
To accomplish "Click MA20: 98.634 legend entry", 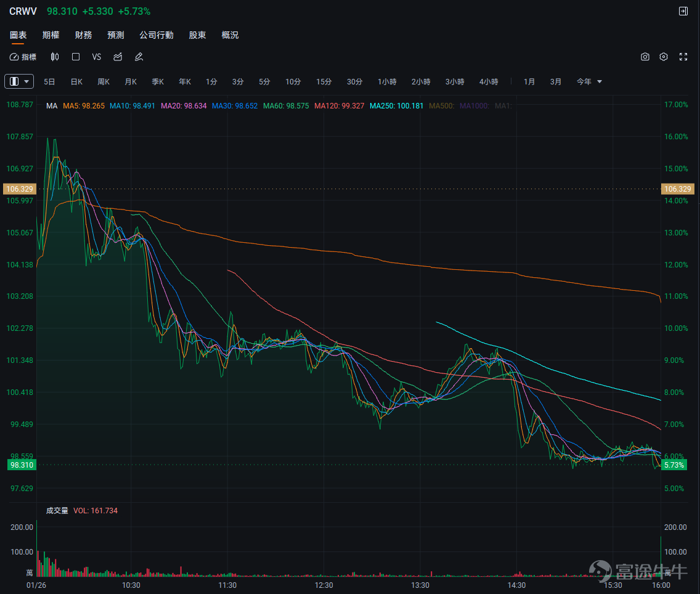I will click(x=184, y=106).
